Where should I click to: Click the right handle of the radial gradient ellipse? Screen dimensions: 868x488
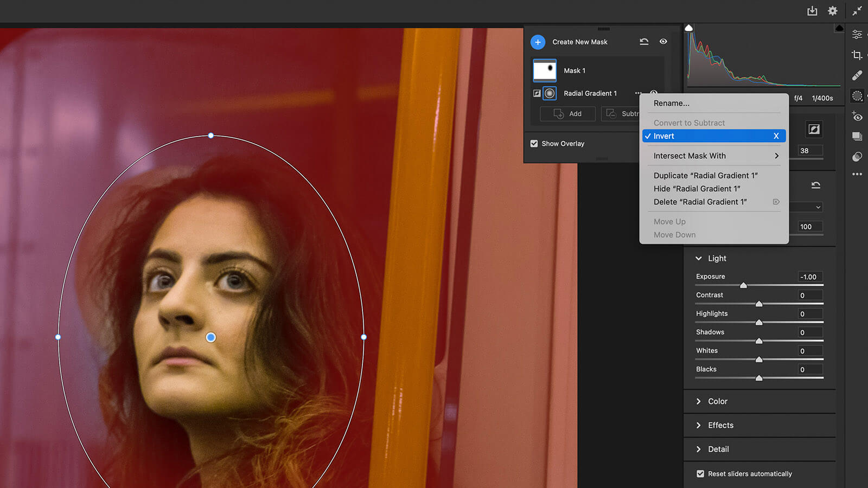click(x=364, y=337)
